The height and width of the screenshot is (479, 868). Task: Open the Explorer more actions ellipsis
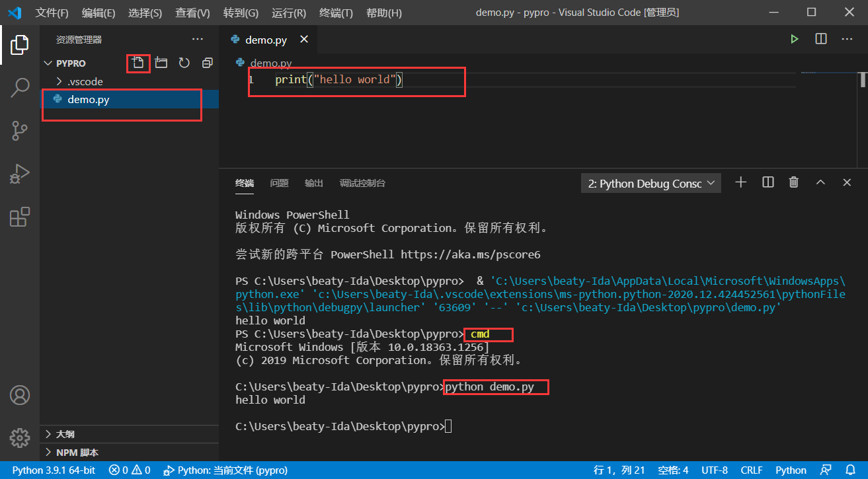pyautogui.click(x=197, y=40)
